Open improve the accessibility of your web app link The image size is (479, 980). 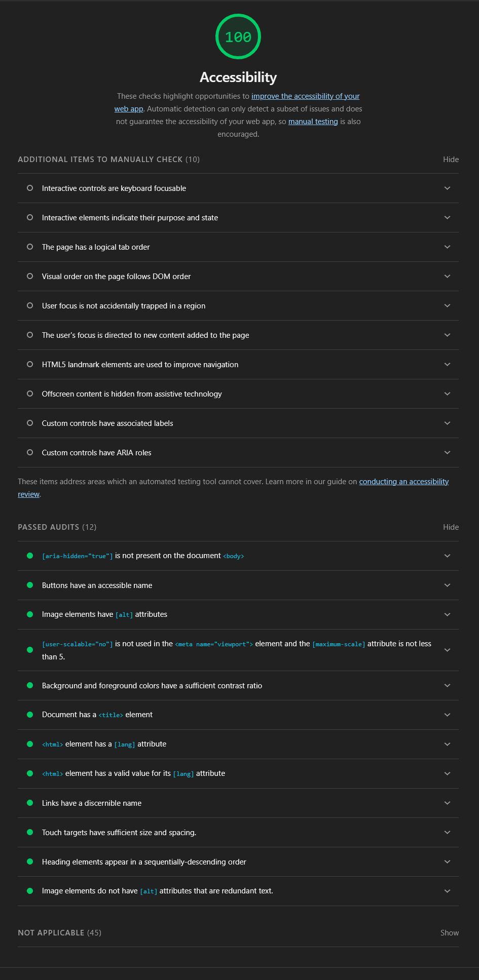pos(305,96)
